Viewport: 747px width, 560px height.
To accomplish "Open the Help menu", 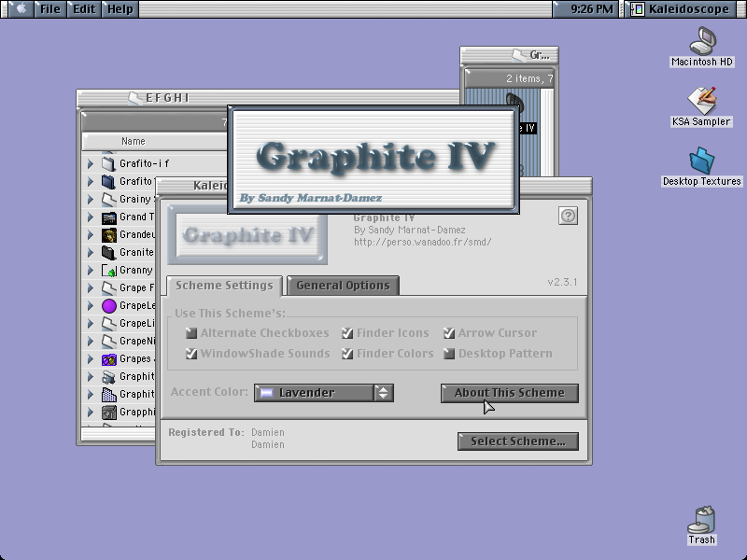I will coord(120,9).
